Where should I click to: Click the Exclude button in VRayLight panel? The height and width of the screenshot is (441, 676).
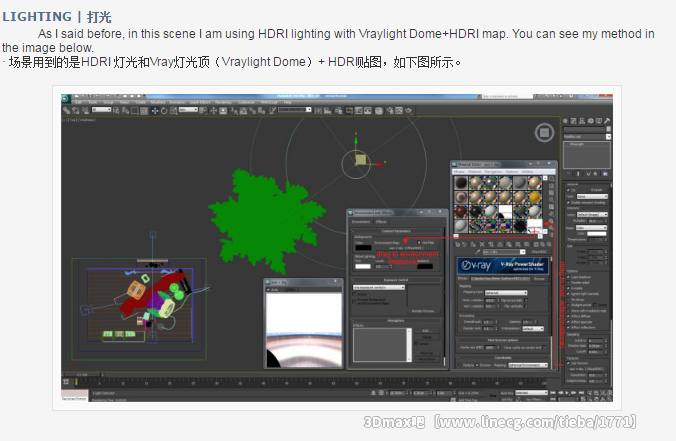point(596,190)
